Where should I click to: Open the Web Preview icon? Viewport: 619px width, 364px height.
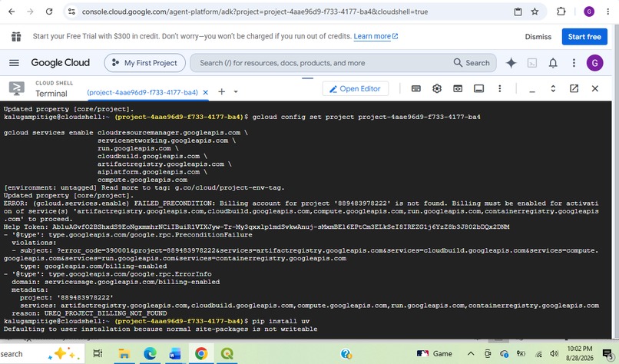tap(458, 88)
